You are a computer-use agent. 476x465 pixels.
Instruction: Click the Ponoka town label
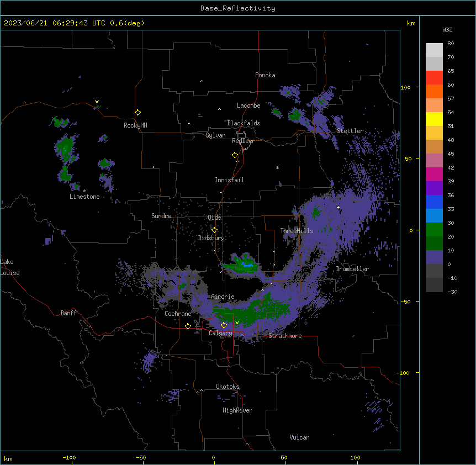pyautogui.click(x=265, y=75)
